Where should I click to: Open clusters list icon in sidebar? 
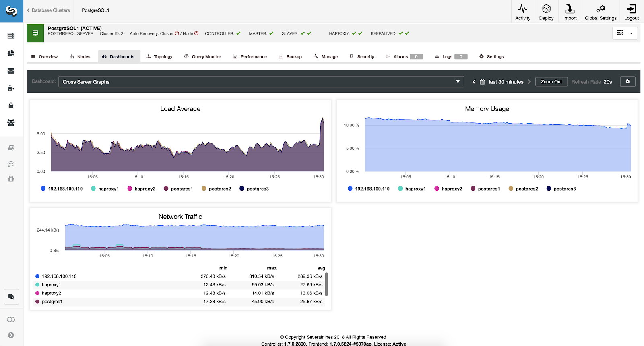pos(11,36)
